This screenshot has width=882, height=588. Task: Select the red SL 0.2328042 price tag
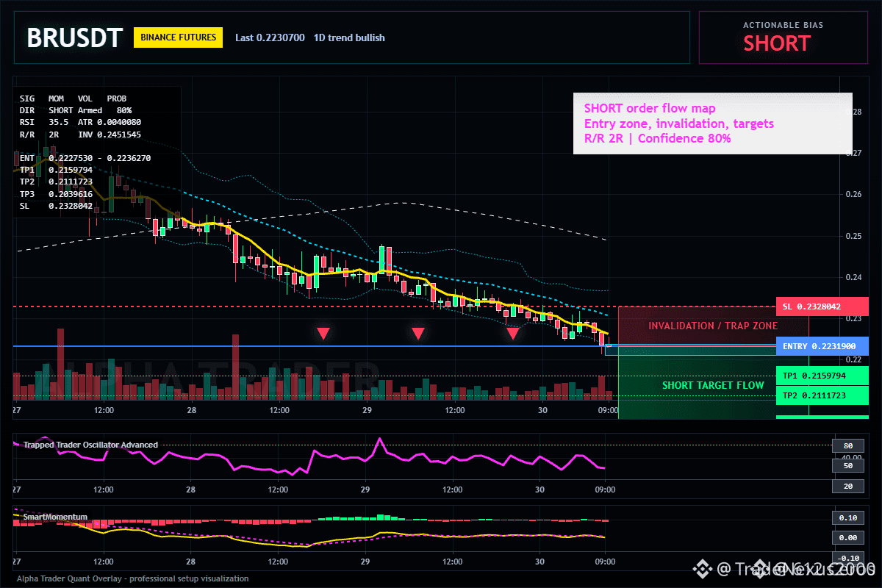pos(822,306)
